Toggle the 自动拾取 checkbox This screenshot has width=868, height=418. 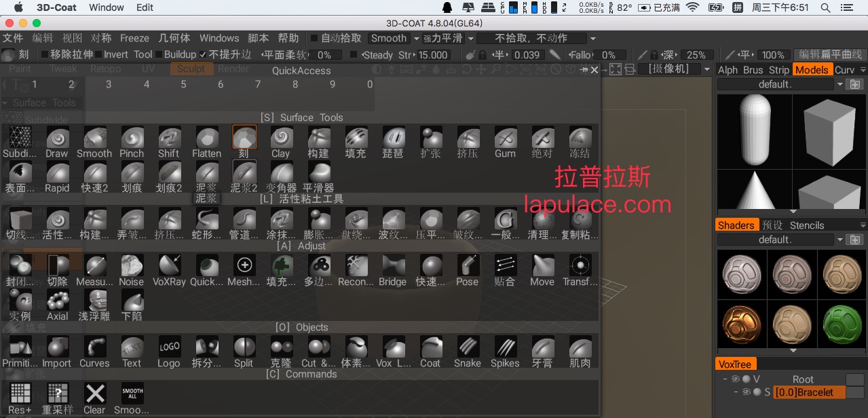click(314, 39)
